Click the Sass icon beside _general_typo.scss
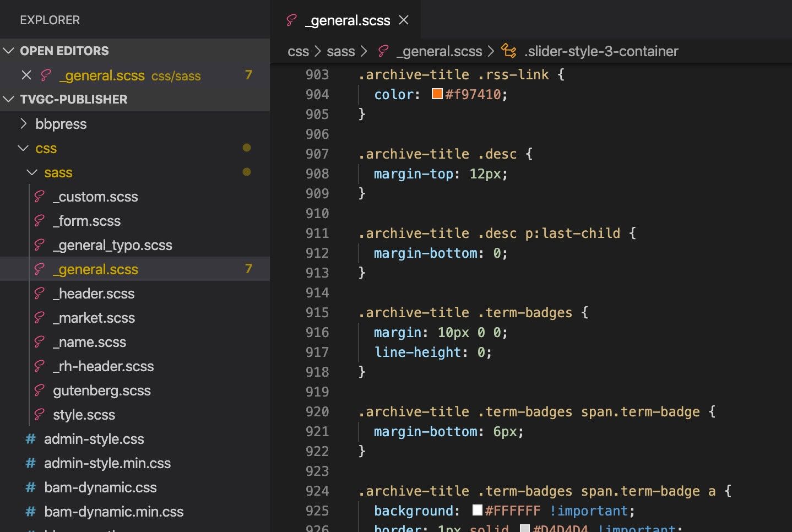Screen dimensions: 792x532 [x=39, y=245]
